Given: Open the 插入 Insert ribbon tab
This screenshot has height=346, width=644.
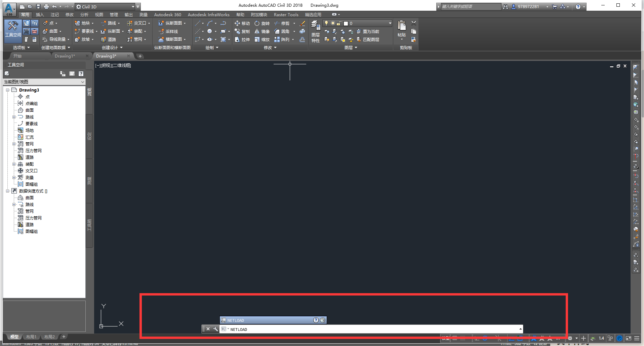Looking at the screenshot, I should pos(40,14).
